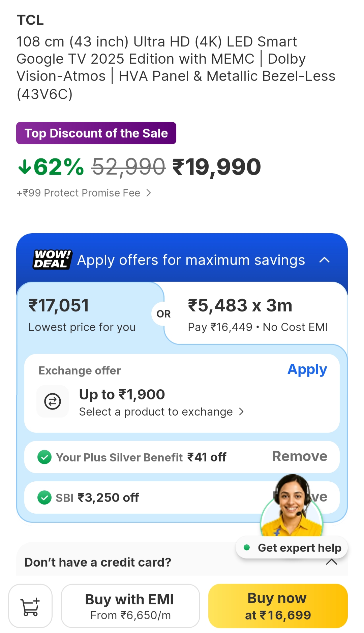This screenshot has height=633, width=364.
Task: Click Buy now at ₹16,699
Action: point(278,606)
